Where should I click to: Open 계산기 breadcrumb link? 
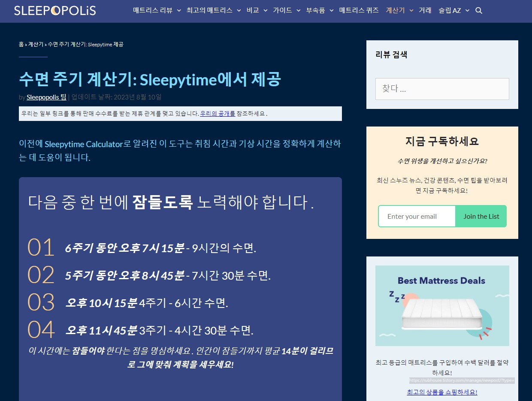[x=36, y=44]
